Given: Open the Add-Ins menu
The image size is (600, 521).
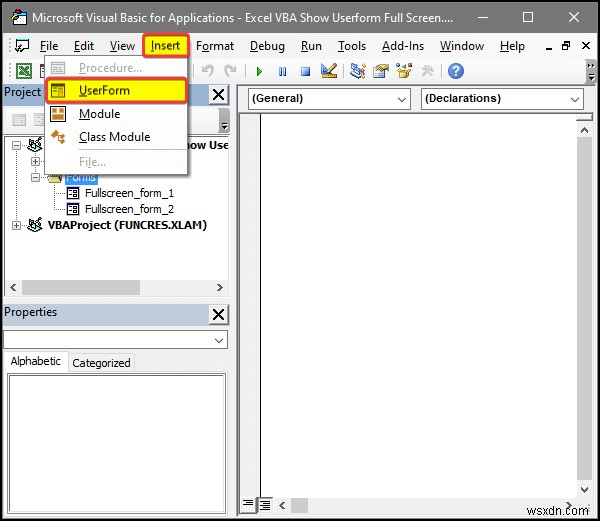Looking at the screenshot, I should pos(403,46).
